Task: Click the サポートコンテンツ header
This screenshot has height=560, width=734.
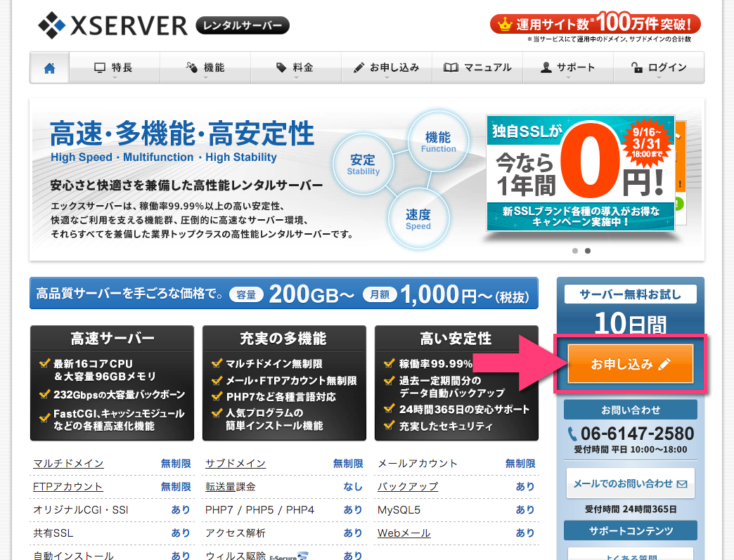Action: click(x=631, y=530)
